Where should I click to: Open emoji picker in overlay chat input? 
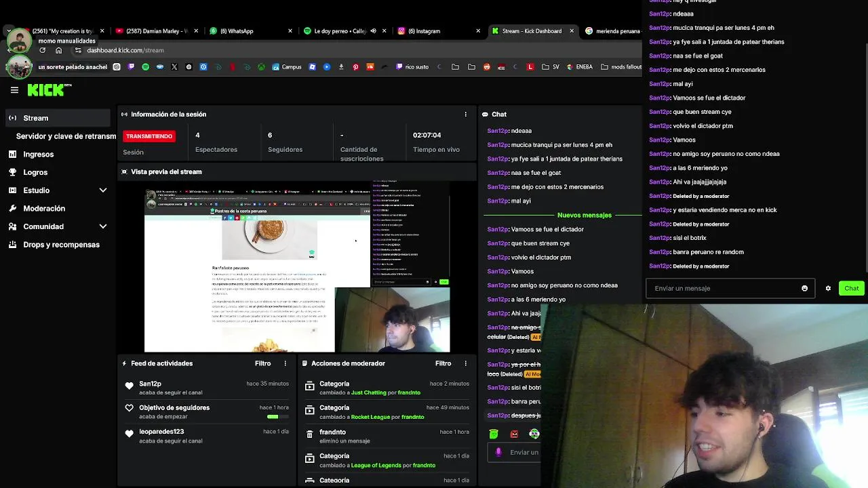[x=805, y=288]
